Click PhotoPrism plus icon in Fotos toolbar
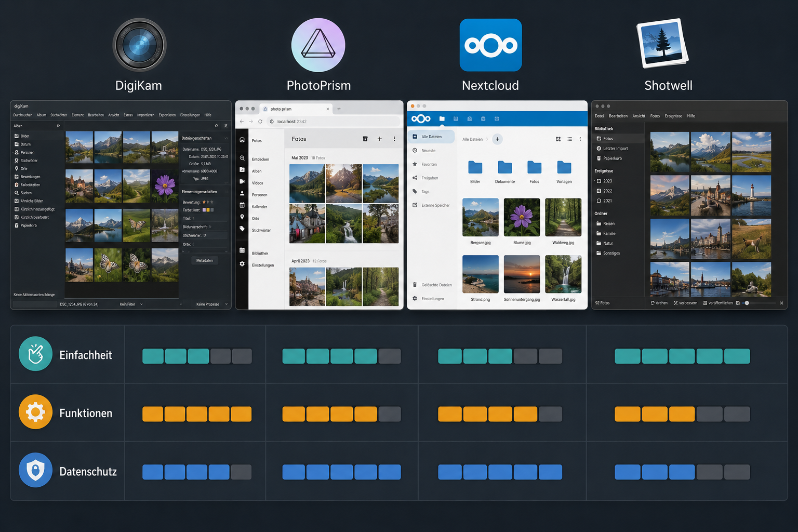 pos(380,139)
